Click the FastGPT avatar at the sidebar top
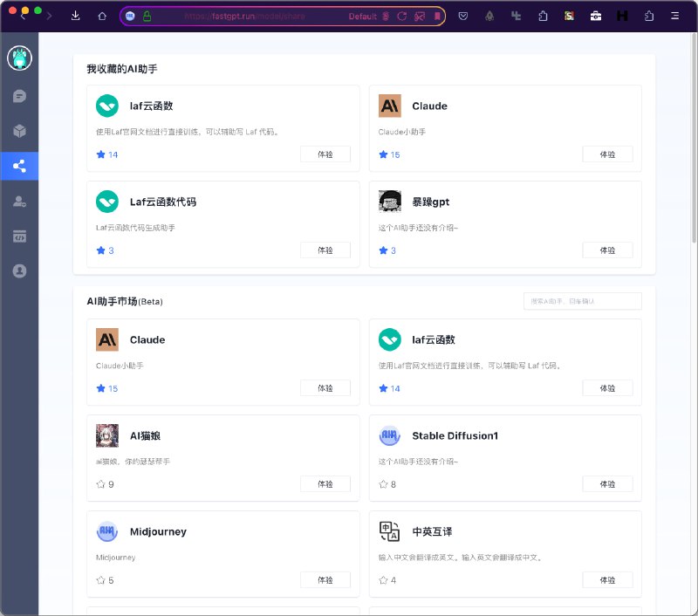Viewport: 698px width, 616px height. 19,58
